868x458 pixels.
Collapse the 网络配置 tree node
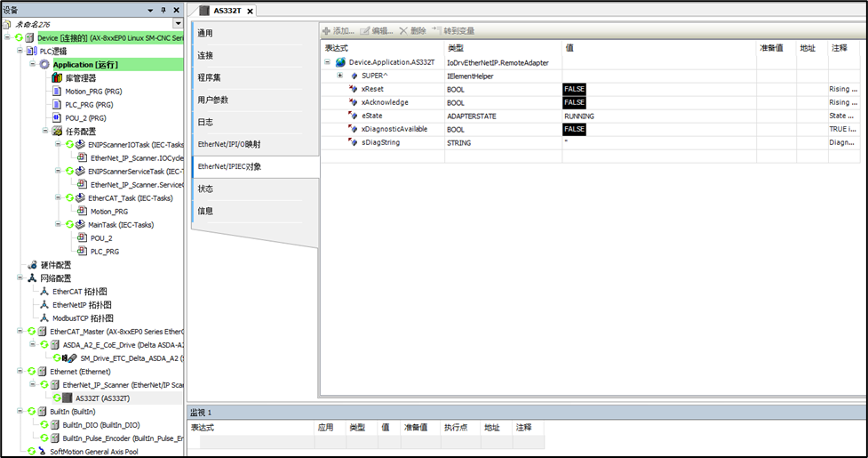coord(22,278)
